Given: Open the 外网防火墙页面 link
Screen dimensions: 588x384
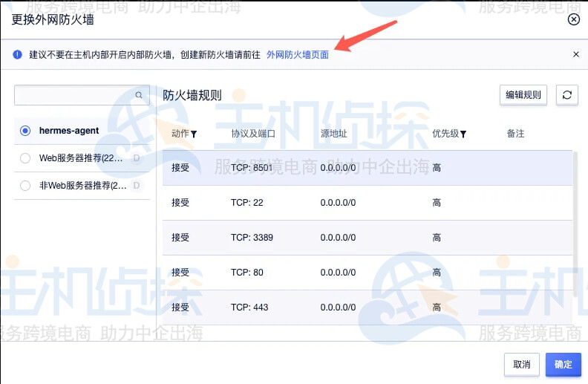Looking at the screenshot, I should [x=298, y=55].
